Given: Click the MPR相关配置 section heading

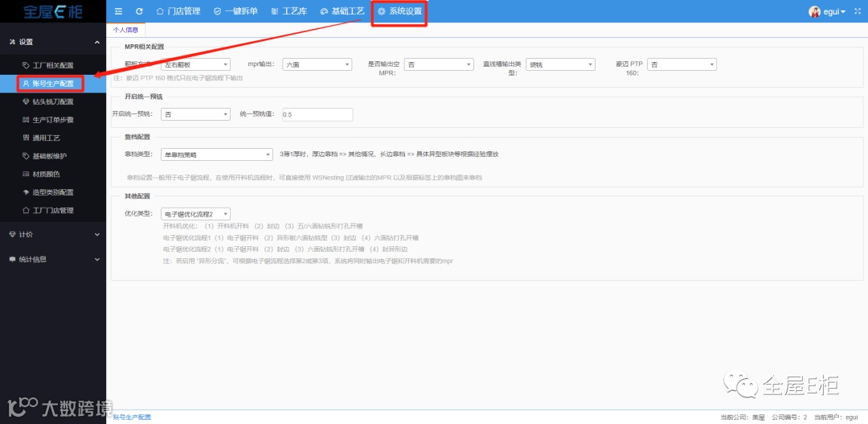Looking at the screenshot, I should click(x=144, y=47).
